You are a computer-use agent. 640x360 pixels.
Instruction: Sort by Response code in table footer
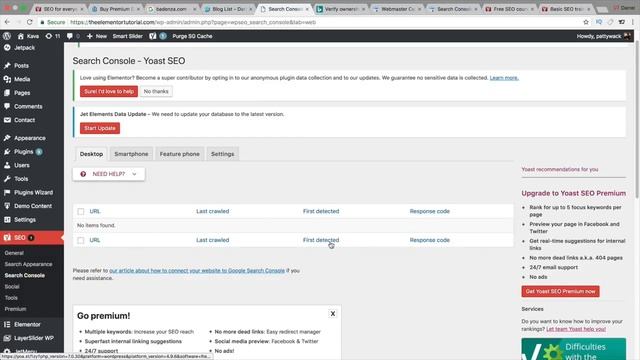click(x=429, y=240)
